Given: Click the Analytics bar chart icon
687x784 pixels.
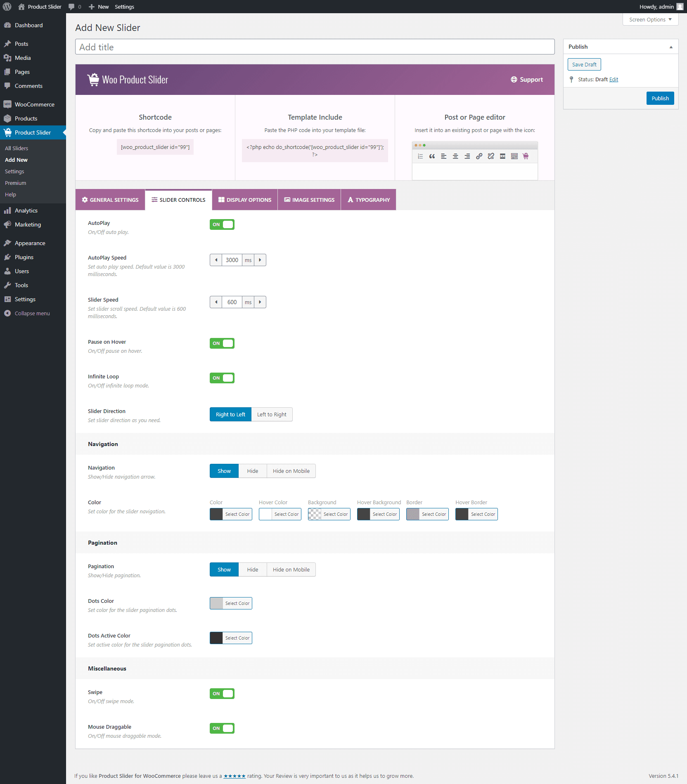Looking at the screenshot, I should click(7, 210).
